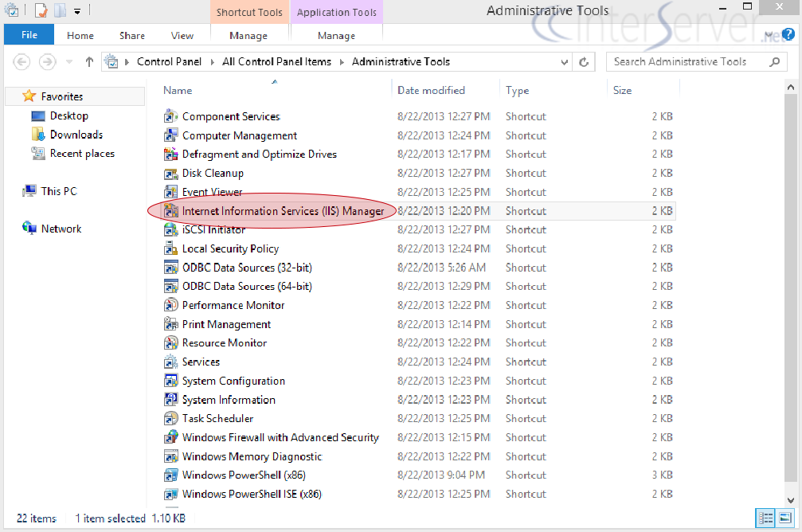Select the Defragment and Optimize Drives icon

[170, 154]
